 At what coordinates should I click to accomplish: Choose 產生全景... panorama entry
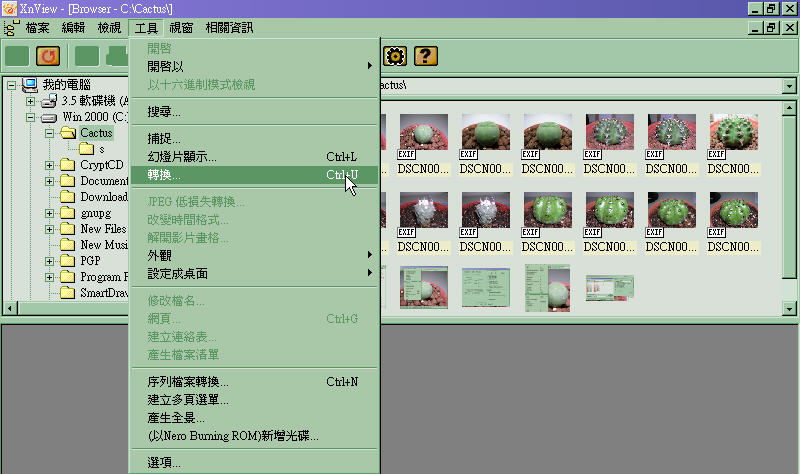pyautogui.click(x=255, y=418)
